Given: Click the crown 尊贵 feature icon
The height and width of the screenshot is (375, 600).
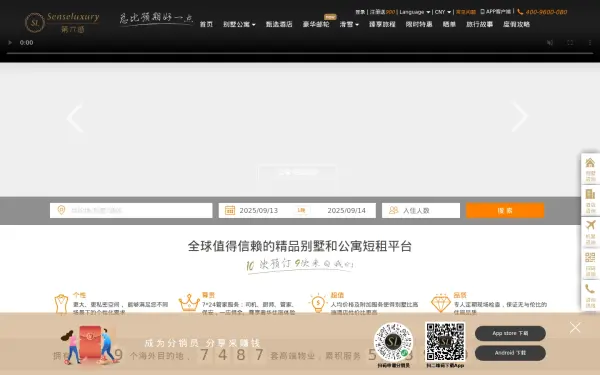Looking at the screenshot, I should pos(189,302).
